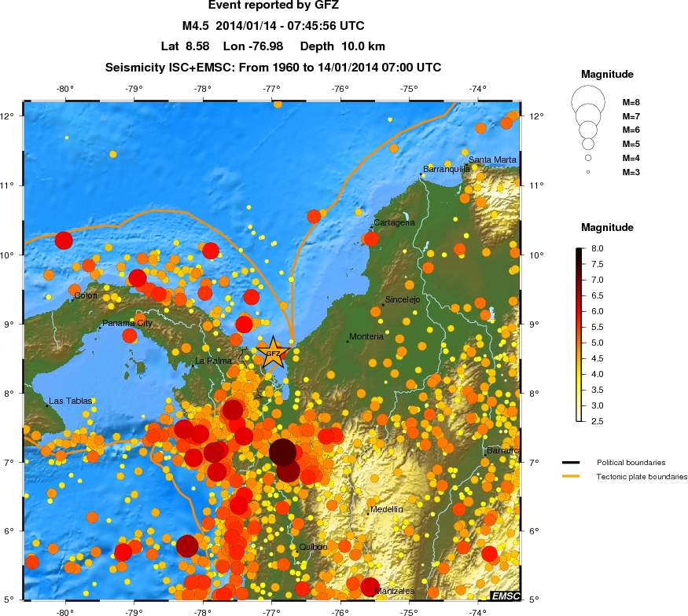The image size is (688, 616).
Task: Click the 'Las Tablas' map label
Action: tap(71, 401)
